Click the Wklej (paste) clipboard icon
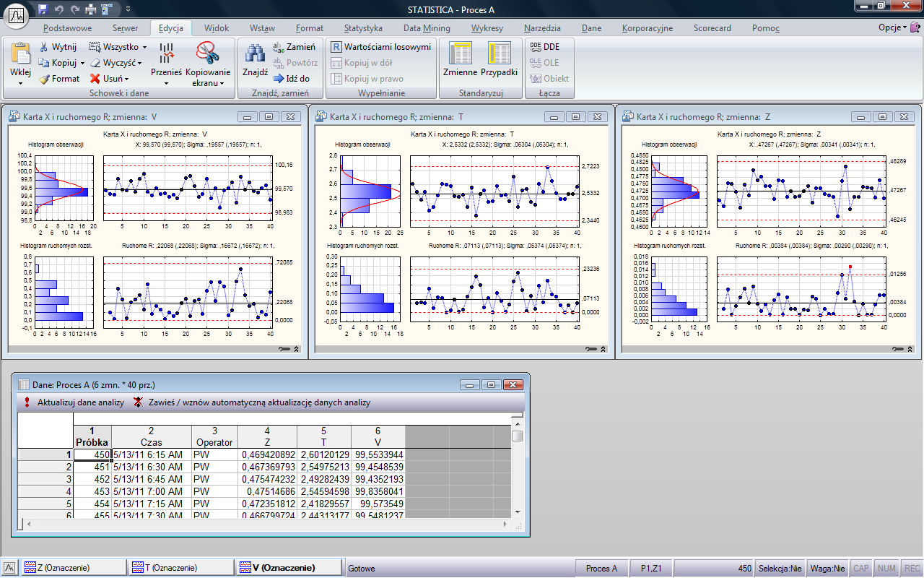Image resolution: width=924 pixels, height=578 pixels. (21, 53)
